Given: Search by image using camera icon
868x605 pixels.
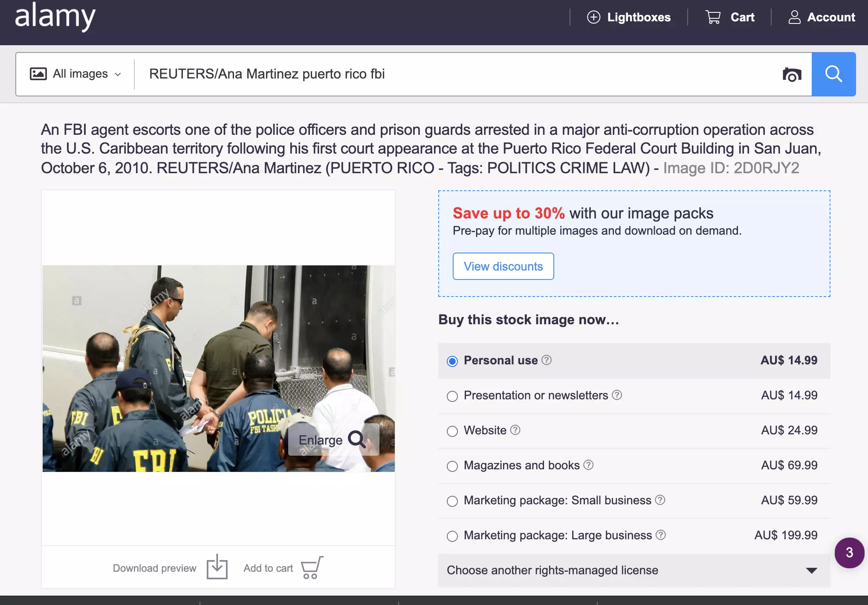Looking at the screenshot, I should tap(792, 74).
